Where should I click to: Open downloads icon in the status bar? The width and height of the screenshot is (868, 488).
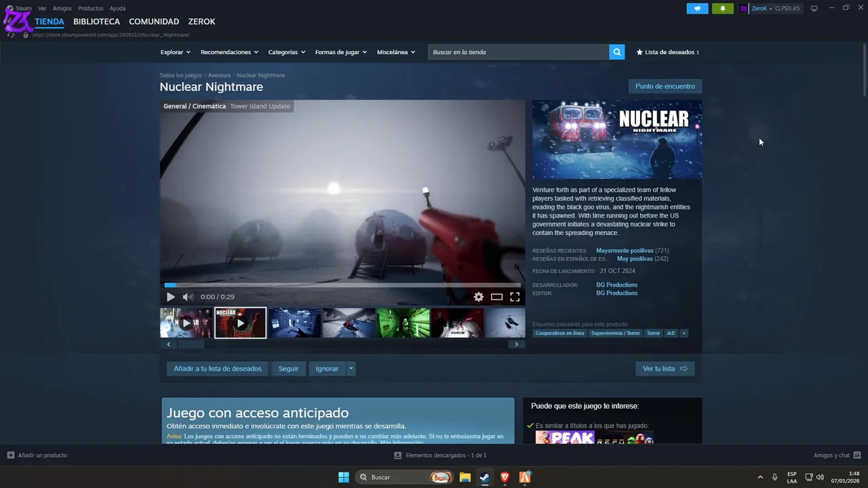point(398,455)
